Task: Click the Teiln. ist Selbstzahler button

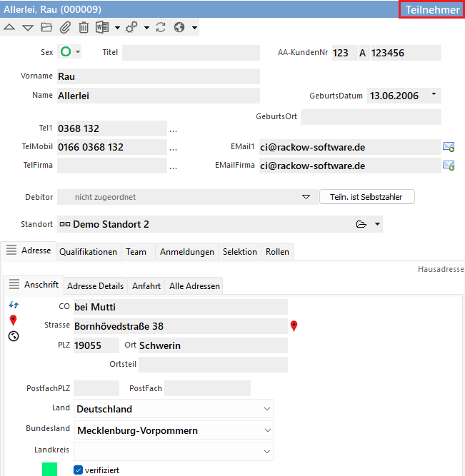Action: 367,197
